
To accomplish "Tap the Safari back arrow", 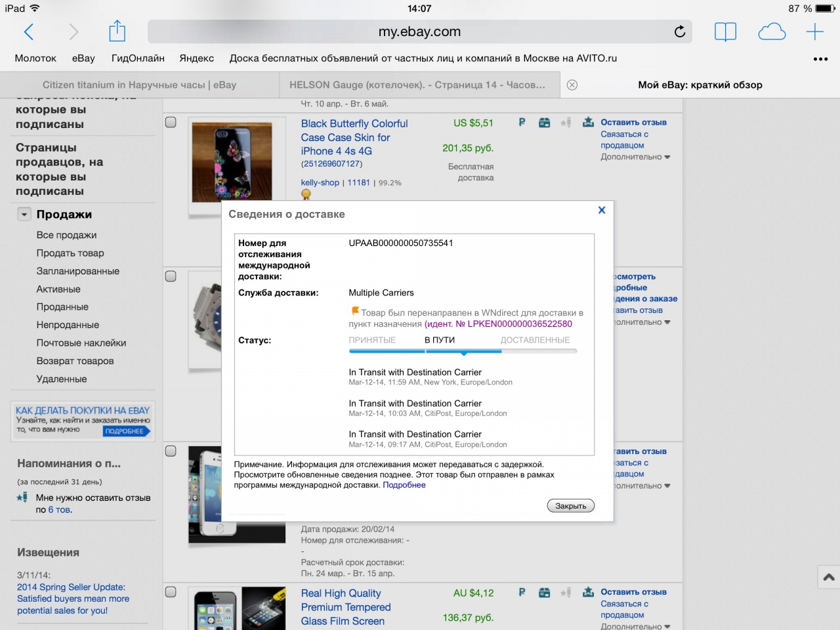I will tap(29, 31).
